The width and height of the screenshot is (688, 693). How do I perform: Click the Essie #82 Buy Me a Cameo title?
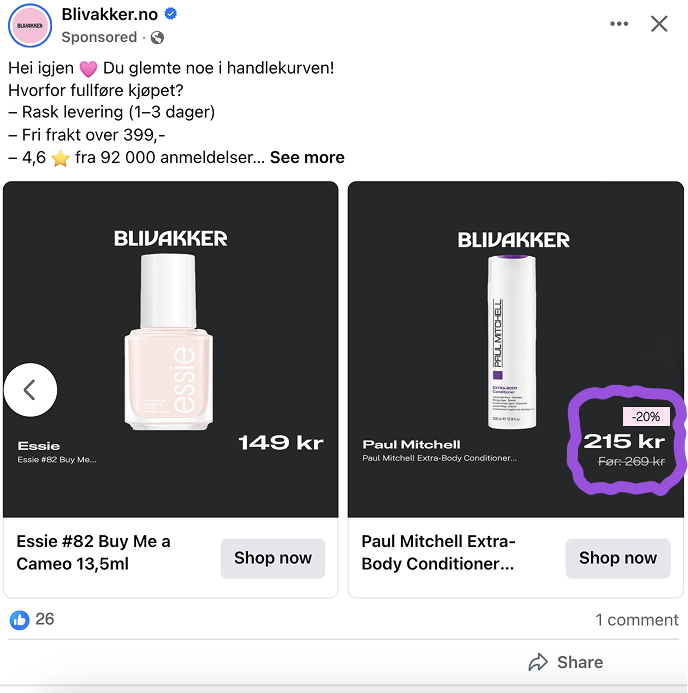click(93, 552)
